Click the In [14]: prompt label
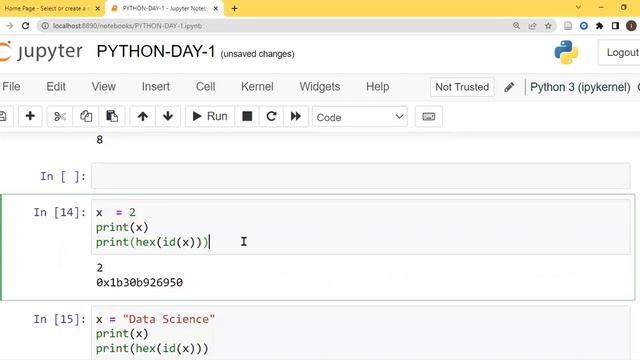 [x=60, y=212]
